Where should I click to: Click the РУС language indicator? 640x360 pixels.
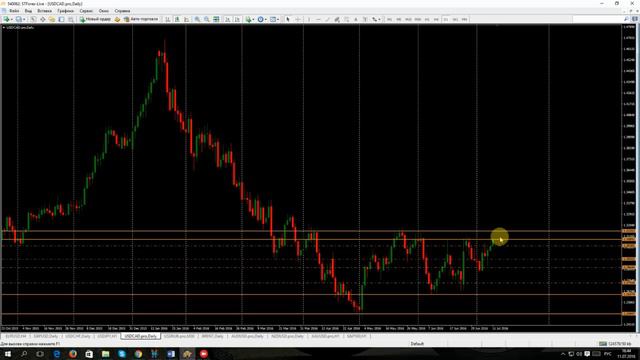608,353
